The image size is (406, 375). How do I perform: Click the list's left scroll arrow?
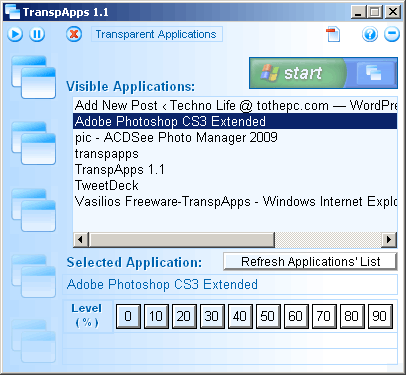click(x=81, y=240)
